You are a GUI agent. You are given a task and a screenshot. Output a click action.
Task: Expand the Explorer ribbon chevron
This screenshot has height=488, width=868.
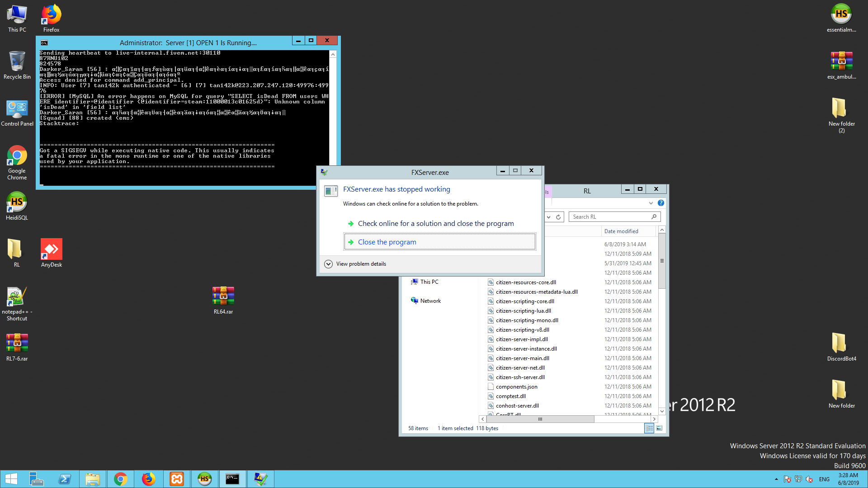(651, 203)
